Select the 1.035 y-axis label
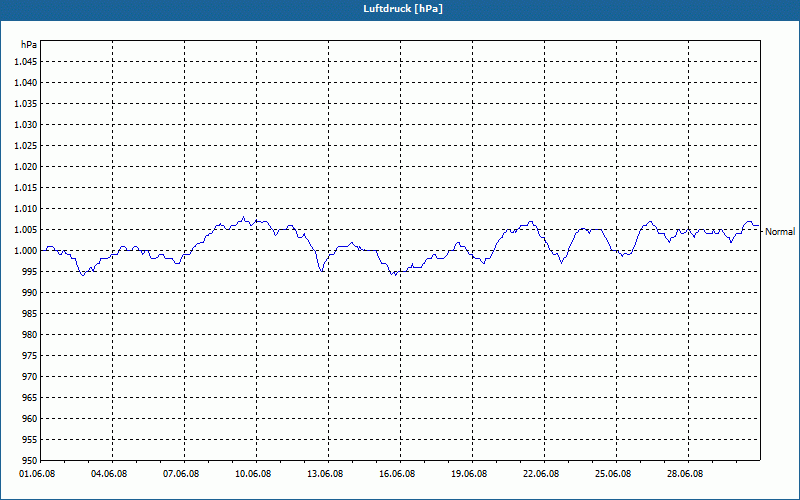The image size is (800, 500). tap(26, 104)
